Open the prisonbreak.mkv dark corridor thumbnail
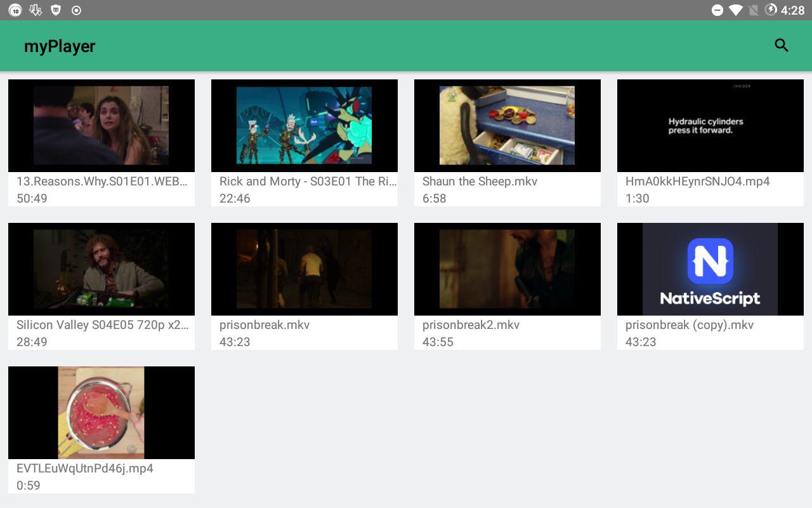 [304, 269]
